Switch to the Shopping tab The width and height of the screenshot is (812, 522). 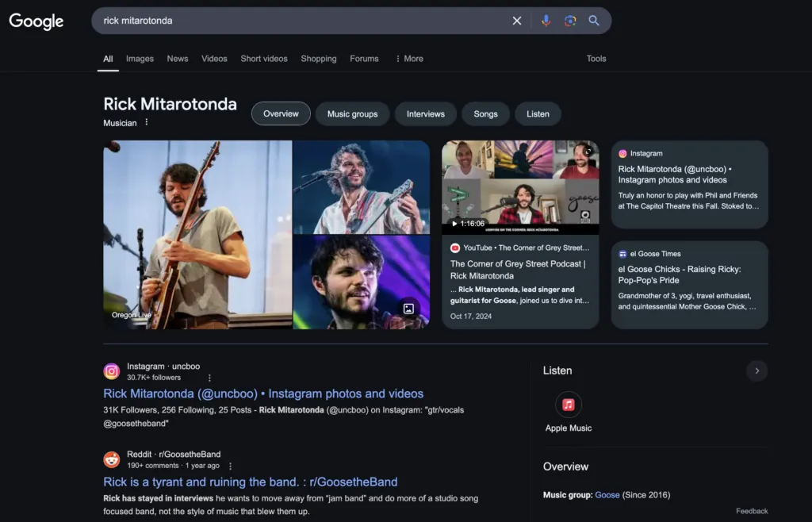319,59
